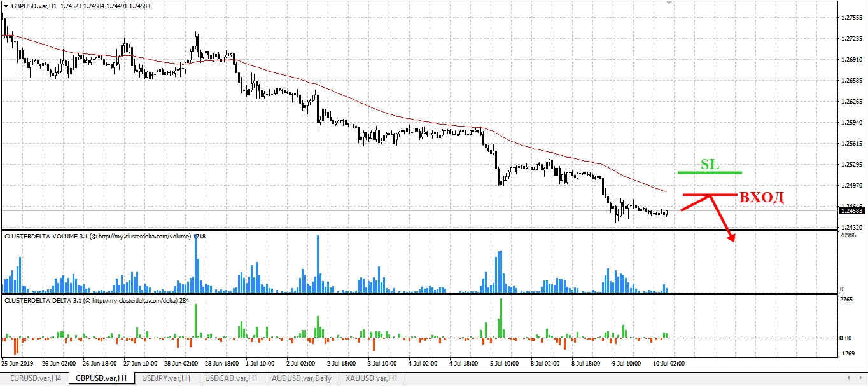Click the 10 Jul 02:00 time label
Screen dimensions: 868x386
(x=670, y=364)
